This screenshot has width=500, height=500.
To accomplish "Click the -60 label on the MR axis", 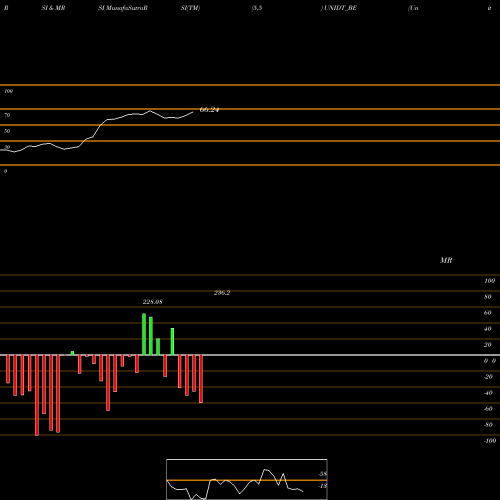I will pyautogui.click(x=488, y=409).
